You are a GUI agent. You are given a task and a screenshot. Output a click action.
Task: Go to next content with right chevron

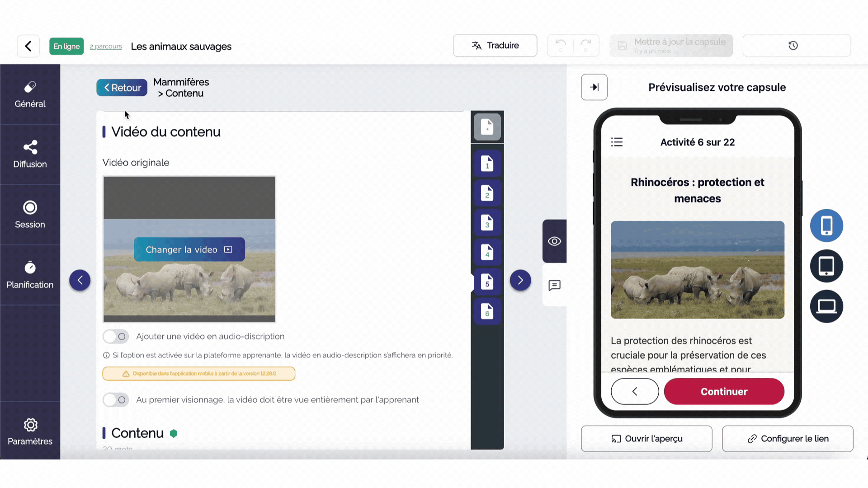[520, 280]
